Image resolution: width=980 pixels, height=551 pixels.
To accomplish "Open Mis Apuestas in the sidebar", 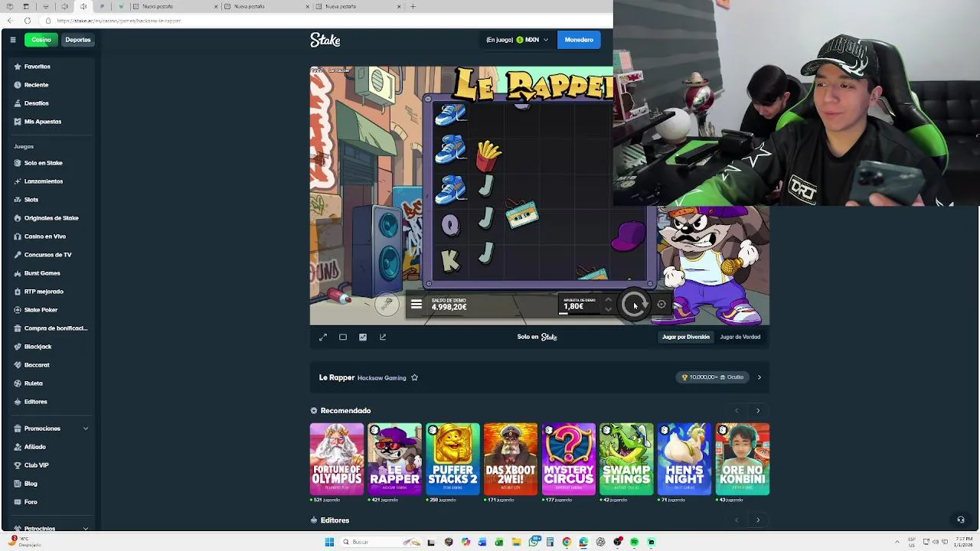I will (42, 122).
